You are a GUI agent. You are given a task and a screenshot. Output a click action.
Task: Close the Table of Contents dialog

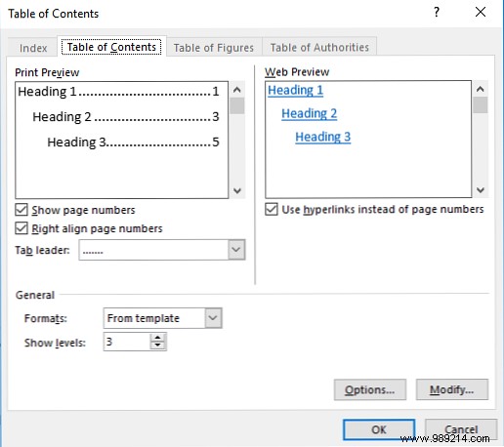pos(481,13)
